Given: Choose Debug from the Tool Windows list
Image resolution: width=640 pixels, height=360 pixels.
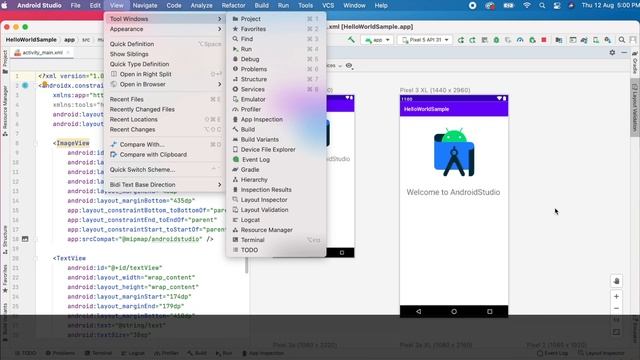Looking at the screenshot, I should (276, 59).
